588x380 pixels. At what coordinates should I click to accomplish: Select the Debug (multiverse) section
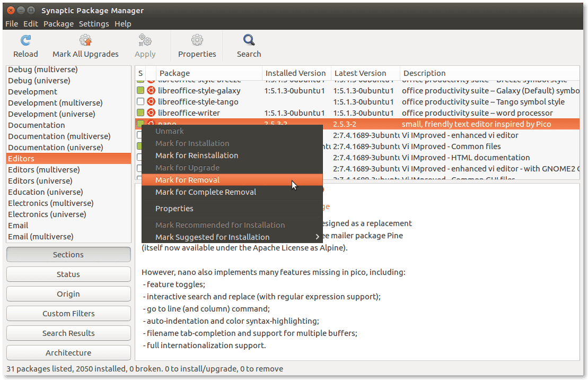point(68,70)
